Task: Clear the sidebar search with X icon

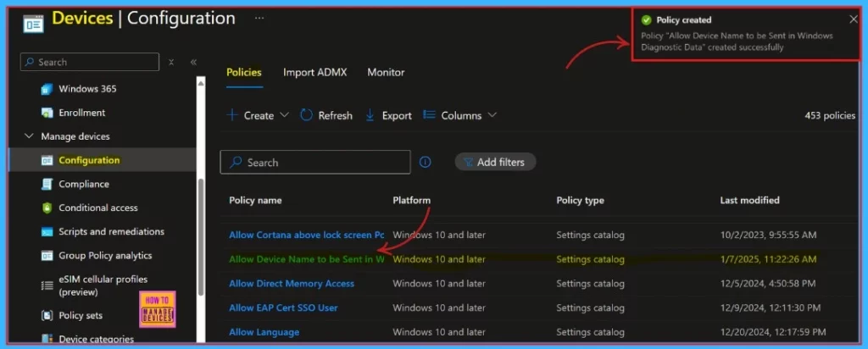Action: coord(171,62)
